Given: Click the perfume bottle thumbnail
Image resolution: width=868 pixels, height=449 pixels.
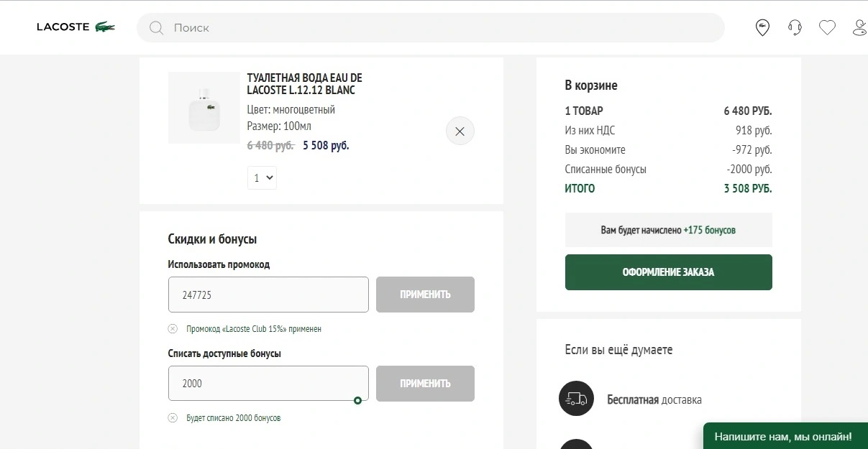Looking at the screenshot, I should 204,108.
